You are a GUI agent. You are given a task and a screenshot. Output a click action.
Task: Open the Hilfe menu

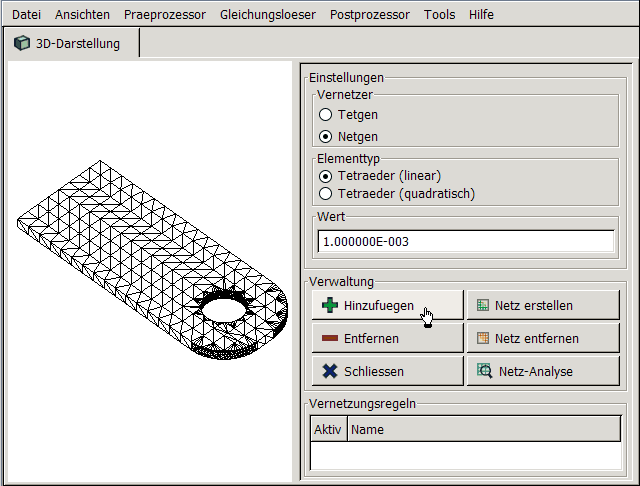[479, 15]
